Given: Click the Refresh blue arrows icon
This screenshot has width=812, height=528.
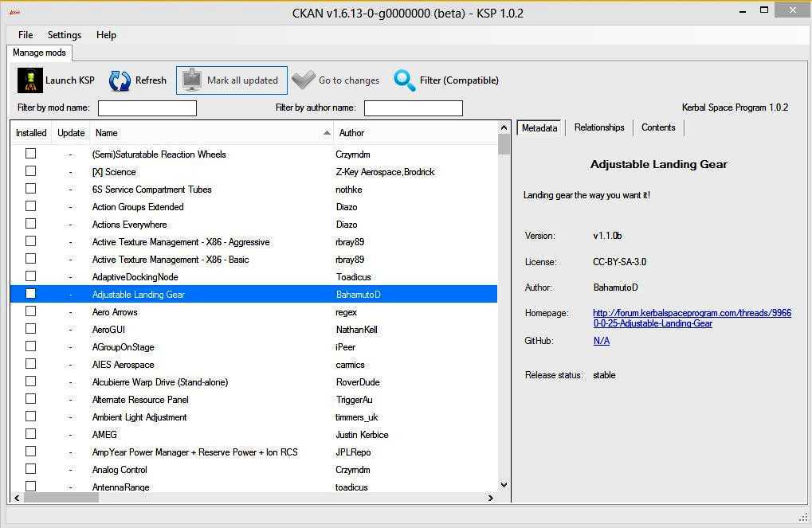Looking at the screenshot, I should [x=120, y=80].
